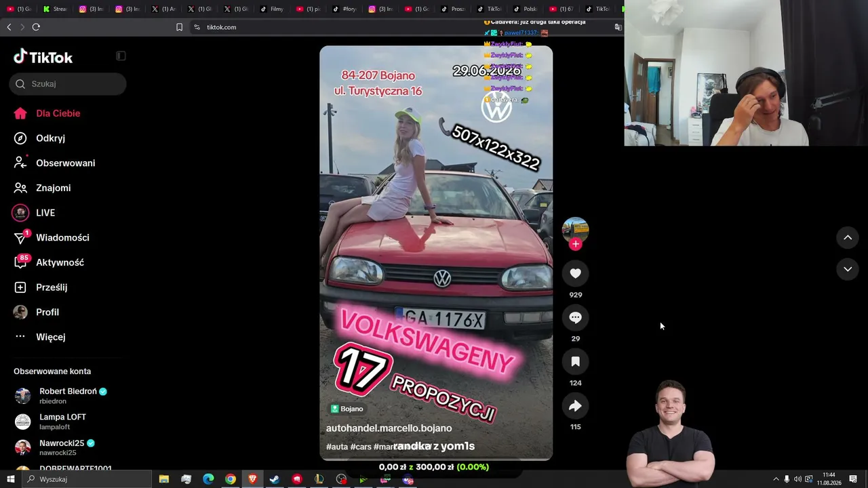
Task: Collapse the TikTok sidebar panel
Action: 121,56
